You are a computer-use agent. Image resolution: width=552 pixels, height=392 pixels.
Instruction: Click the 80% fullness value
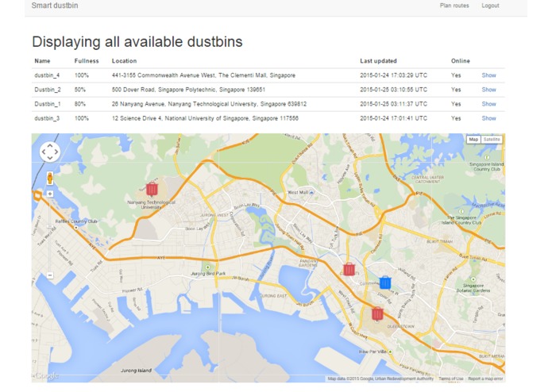tap(80, 104)
